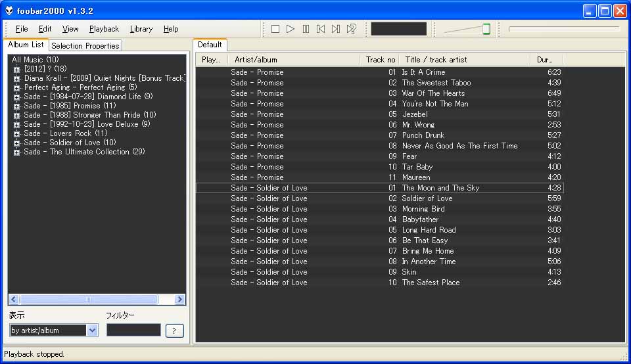Screen dimensions: 631x364
Task: Select track The Safest Place
Action: 379,283
